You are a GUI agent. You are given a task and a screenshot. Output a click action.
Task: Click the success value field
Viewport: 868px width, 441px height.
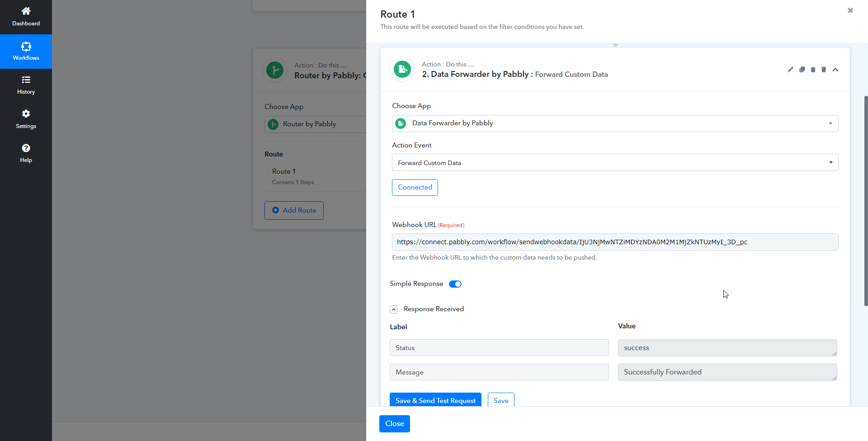coord(727,348)
